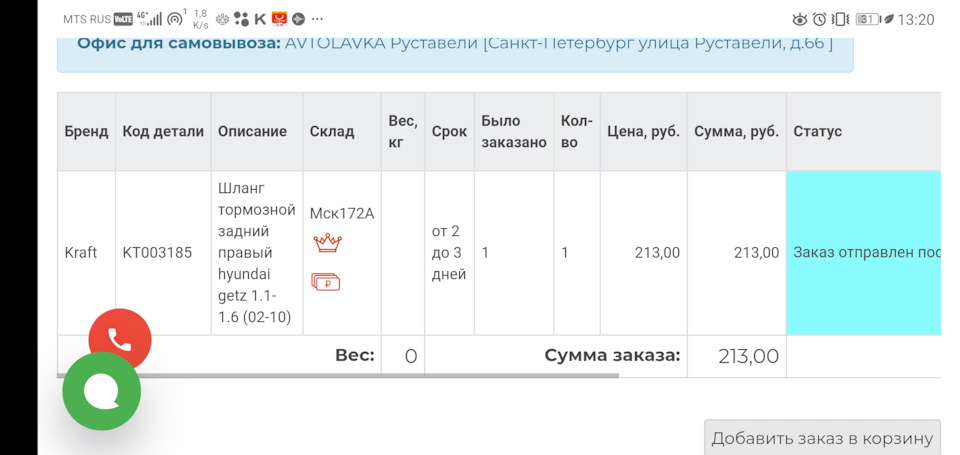Image resolution: width=960 pixels, height=455 pixels.
Task: Open the green chat bubble widget
Action: tap(102, 392)
